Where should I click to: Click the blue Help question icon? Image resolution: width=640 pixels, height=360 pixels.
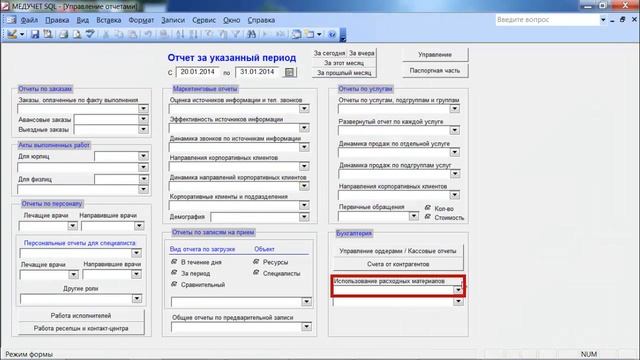(332, 34)
